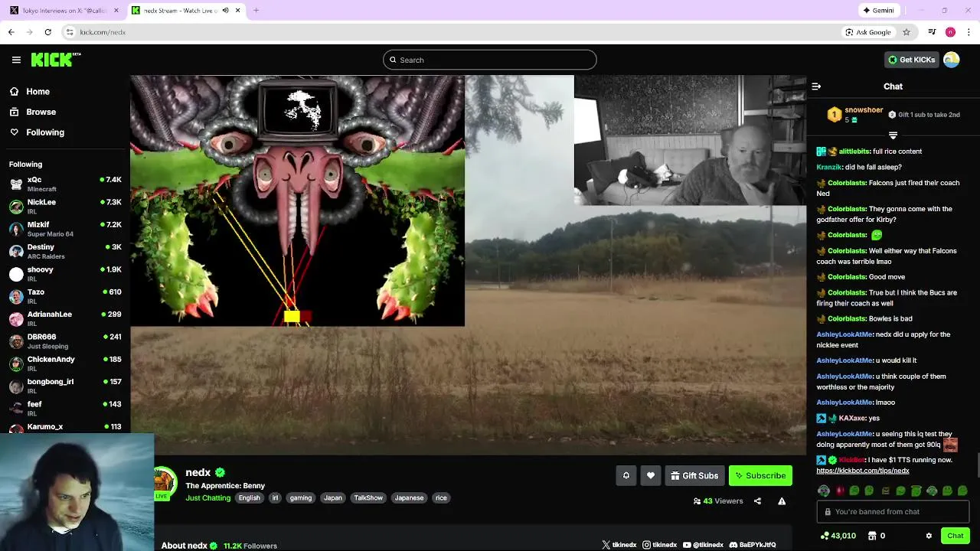Switch to Tokyo Interviews on X tab
Viewport: 980px width, 551px height.
tap(64, 11)
